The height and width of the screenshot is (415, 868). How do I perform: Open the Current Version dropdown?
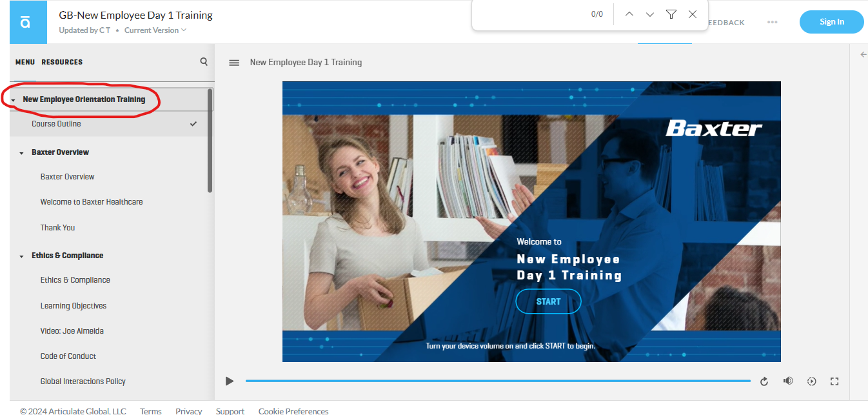(x=155, y=30)
